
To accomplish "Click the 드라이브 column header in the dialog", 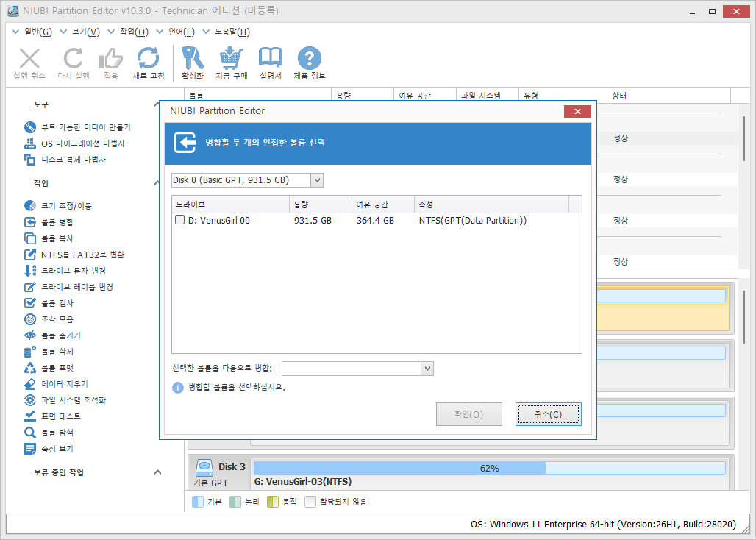I will [230, 205].
